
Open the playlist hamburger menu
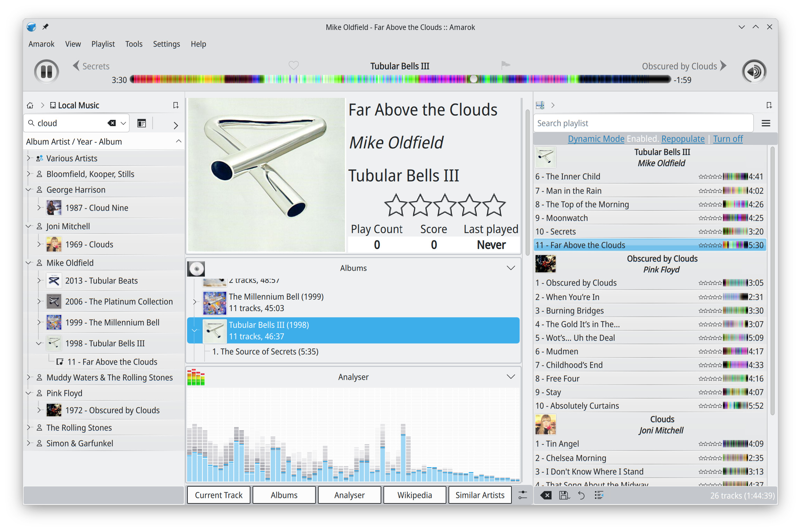click(x=765, y=123)
